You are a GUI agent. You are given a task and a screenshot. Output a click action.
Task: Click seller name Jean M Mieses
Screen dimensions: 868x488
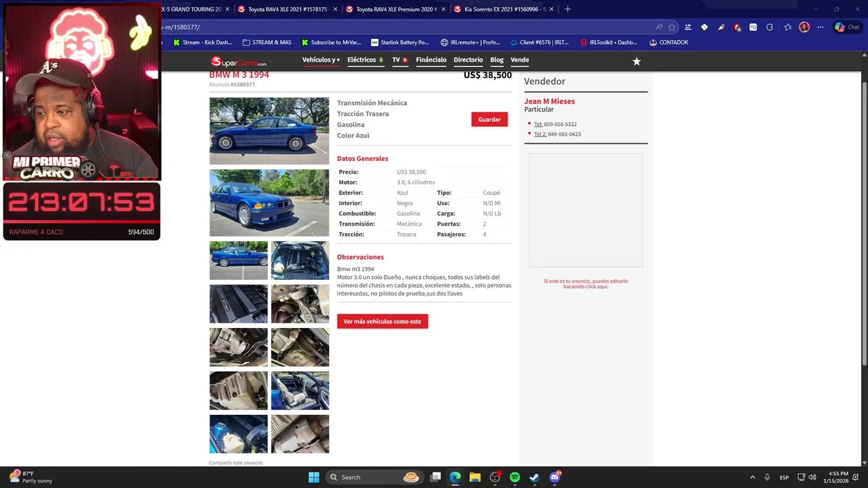[549, 101]
